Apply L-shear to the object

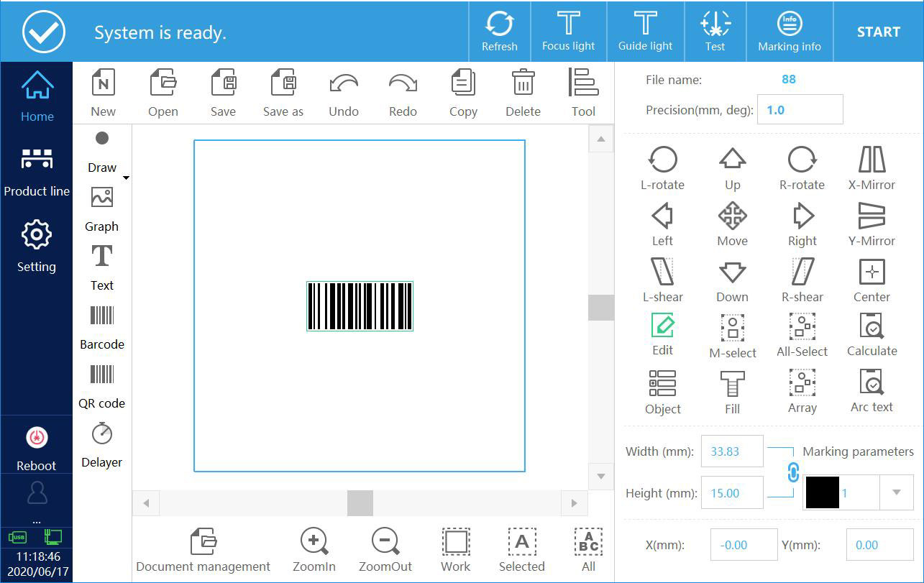pos(662,280)
